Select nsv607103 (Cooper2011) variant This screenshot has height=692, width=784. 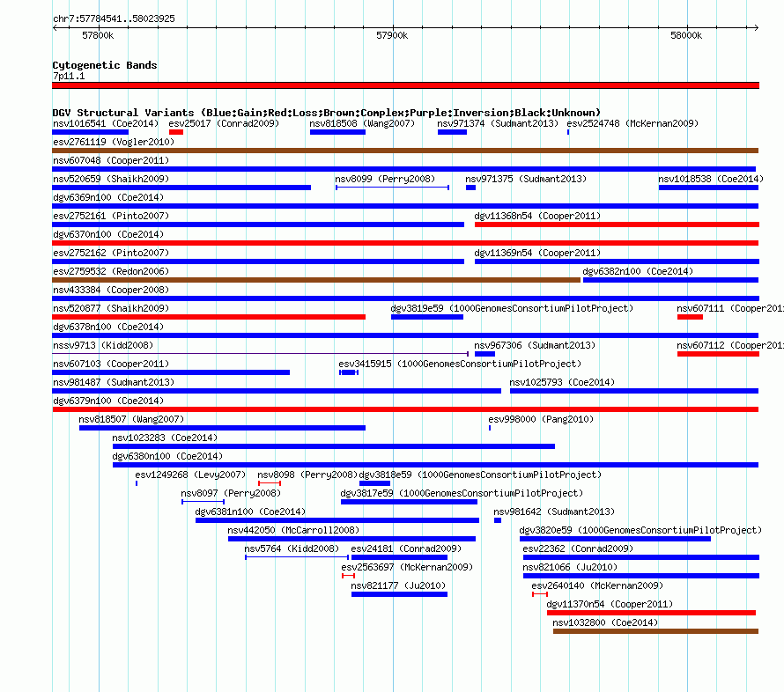171,372
